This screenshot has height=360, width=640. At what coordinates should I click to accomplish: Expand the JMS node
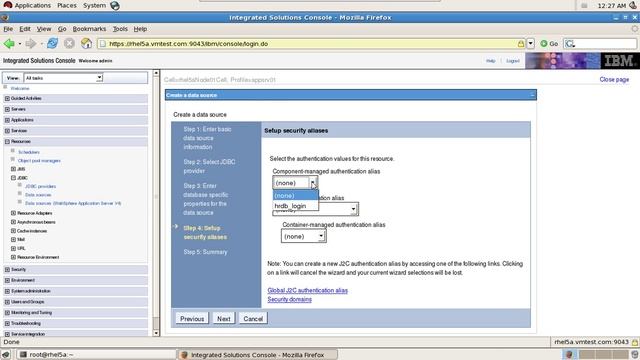point(13,169)
